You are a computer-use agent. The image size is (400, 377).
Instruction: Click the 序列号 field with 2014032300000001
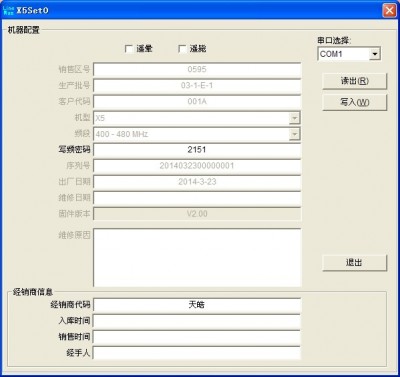click(x=197, y=166)
